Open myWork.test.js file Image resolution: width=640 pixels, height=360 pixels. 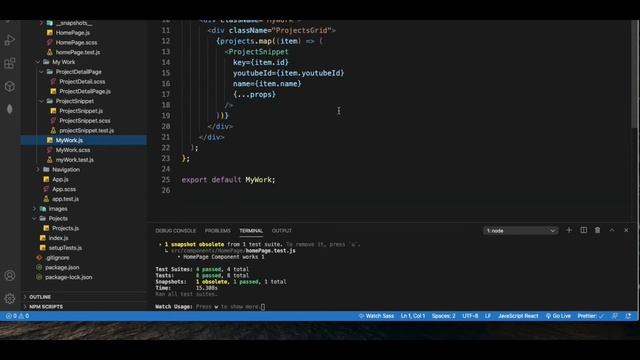click(x=74, y=160)
